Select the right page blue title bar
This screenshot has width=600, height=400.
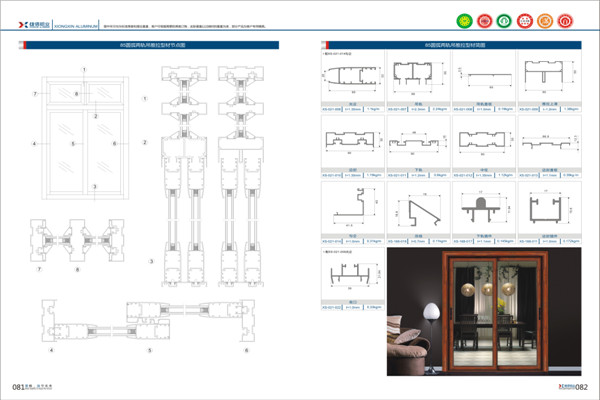[455, 45]
